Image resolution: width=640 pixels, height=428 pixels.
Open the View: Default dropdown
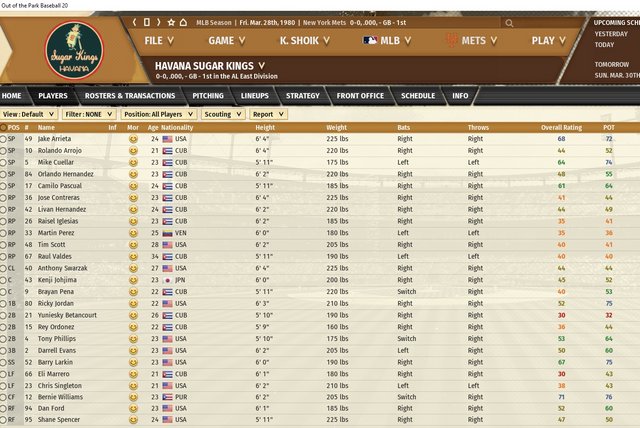[x=29, y=114]
